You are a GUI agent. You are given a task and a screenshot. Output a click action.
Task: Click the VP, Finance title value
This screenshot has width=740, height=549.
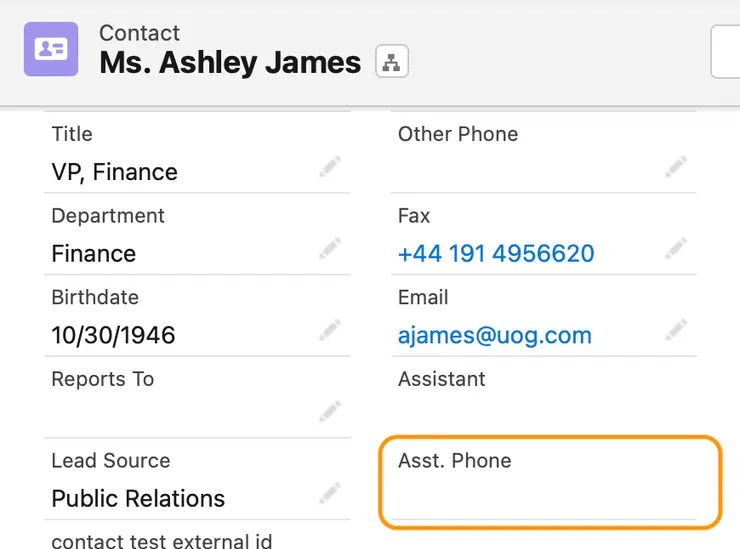click(x=114, y=172)
